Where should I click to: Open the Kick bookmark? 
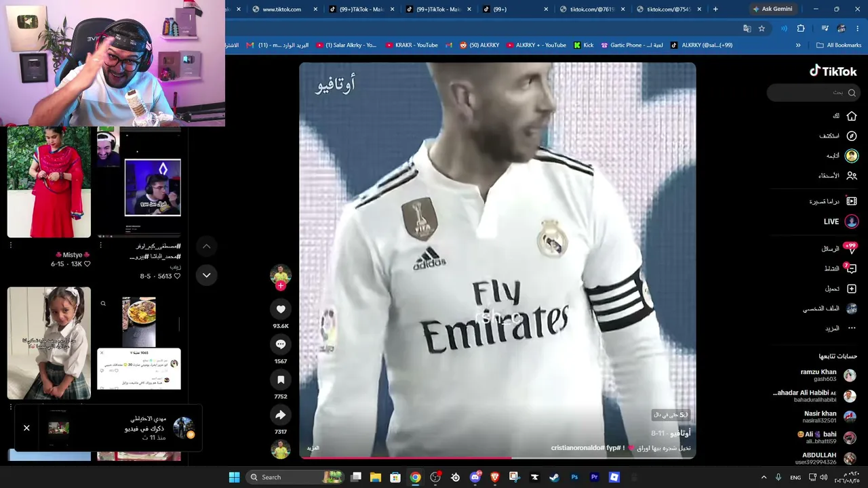[583, 45]
